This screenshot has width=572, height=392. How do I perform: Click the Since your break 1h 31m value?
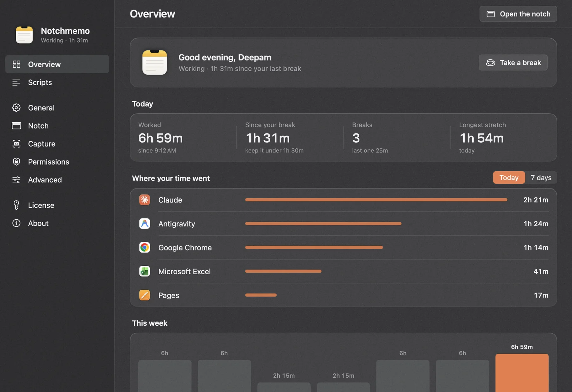click(x=268, y=138)
